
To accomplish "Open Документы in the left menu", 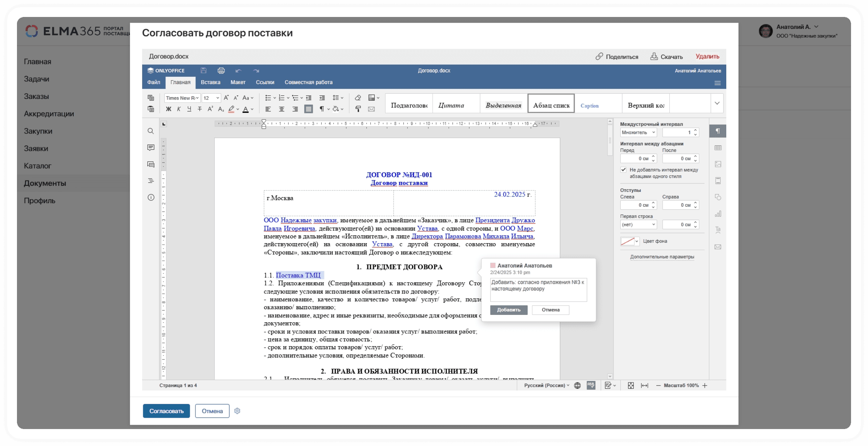I will tap(45, 183).
